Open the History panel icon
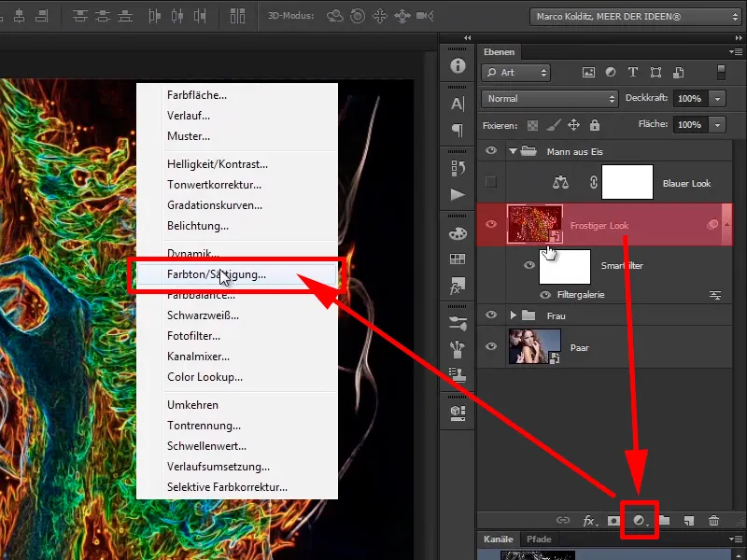 tap(458, 168)
